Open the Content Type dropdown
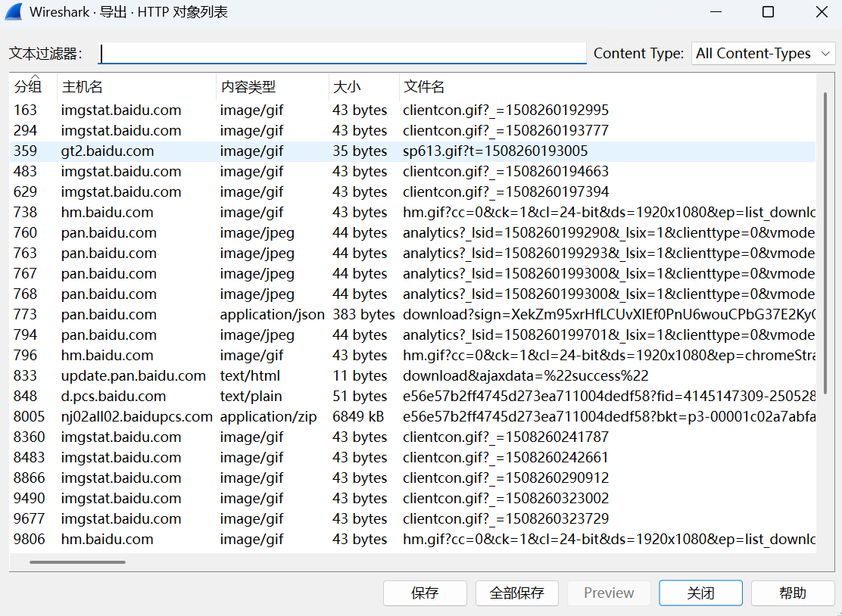The width and height of the screenshot is (842, 616). click(x=763, y=53)
